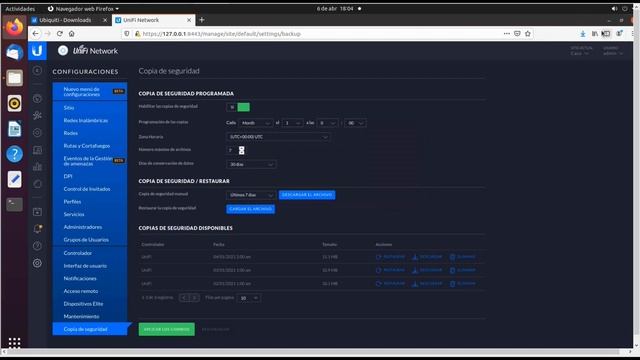Screen dimensions: 640x360
Task: Click the Cargar el archivo button
Action: pos(250,209)
